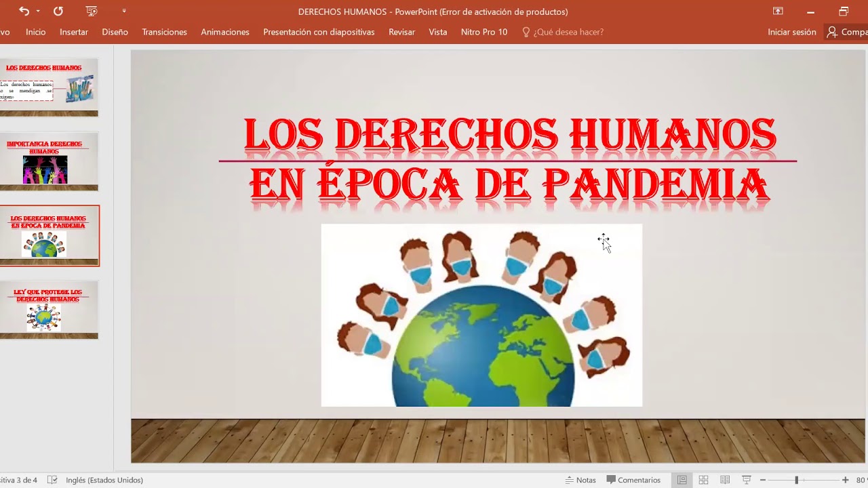Image resolution: width=868 pixels, height=488 pixels.
Task: Click the slide title LOS DERECHOS HUMANOS text
Action: click(509, 134)
